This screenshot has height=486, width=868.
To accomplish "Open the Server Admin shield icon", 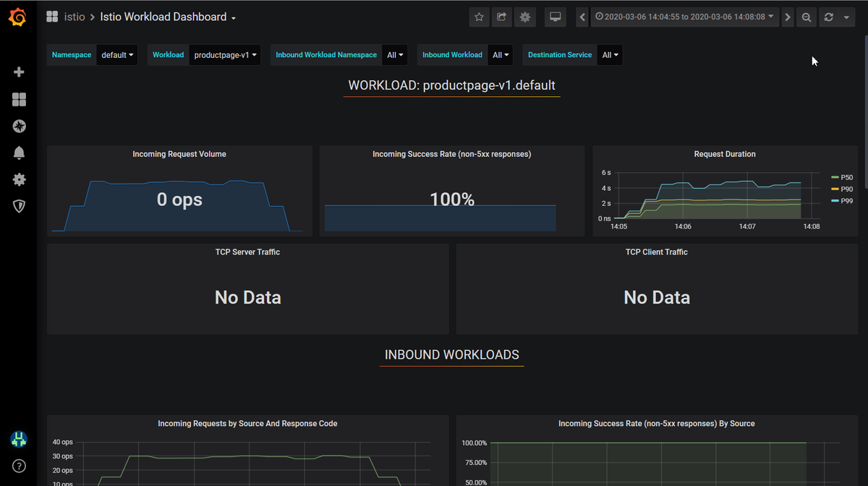I will coord(20,206).
